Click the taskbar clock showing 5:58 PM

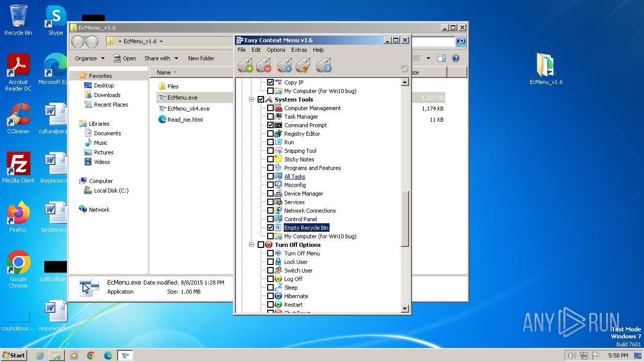point(618,355)
